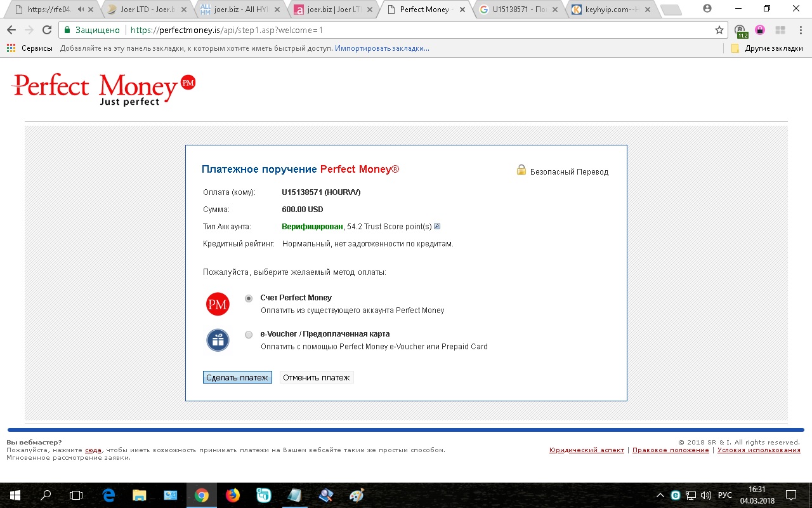812x508 pixels.
Task: Mute the rfe04 tab via speaker icon
Action: coord(81,10)
